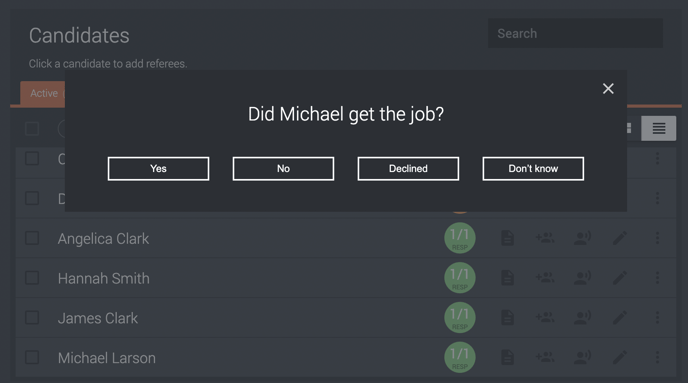The image size is (688, 383).
Task: Switch to the list view icon
Action: click(x=659, y=129)
